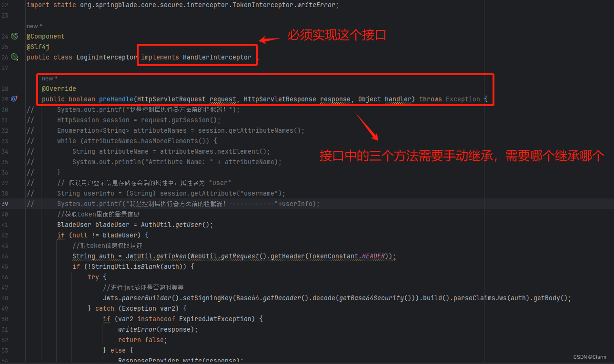Click the comment '//进行jwt验证是否超时等等'
The image size is (614, 364).
pos(143,287)
